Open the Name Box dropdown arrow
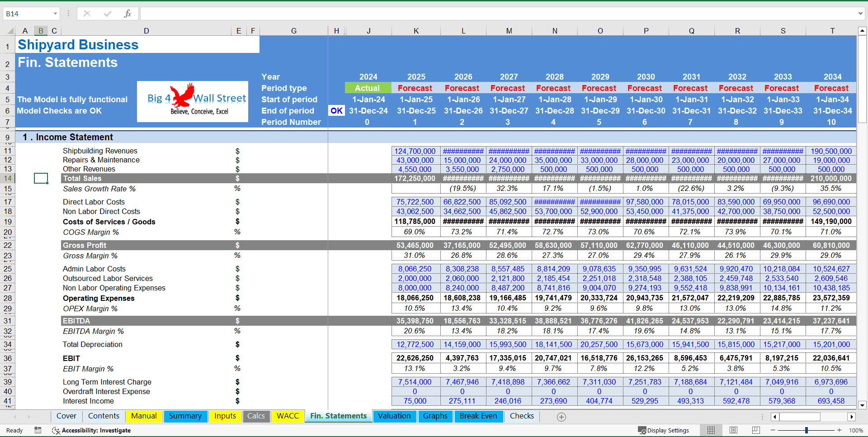This screenshot has width=868, height=437. pos(55,14)
